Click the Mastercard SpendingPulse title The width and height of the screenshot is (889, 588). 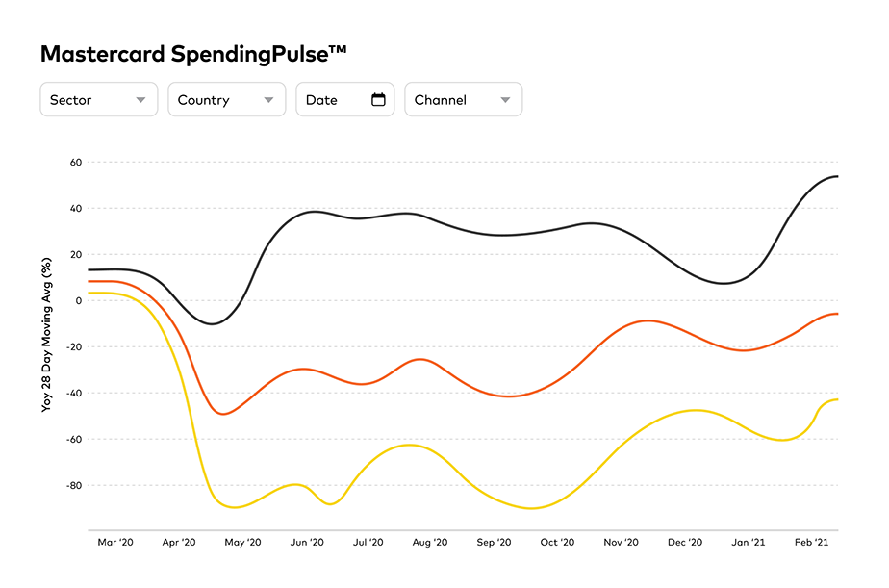pyautogui.click(x=193, y=54)
